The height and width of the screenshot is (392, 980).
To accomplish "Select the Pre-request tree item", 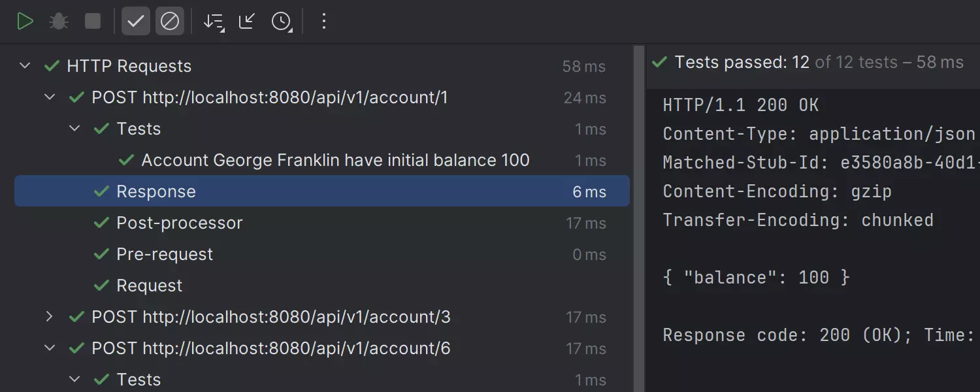I will click(x=165, y=254).
